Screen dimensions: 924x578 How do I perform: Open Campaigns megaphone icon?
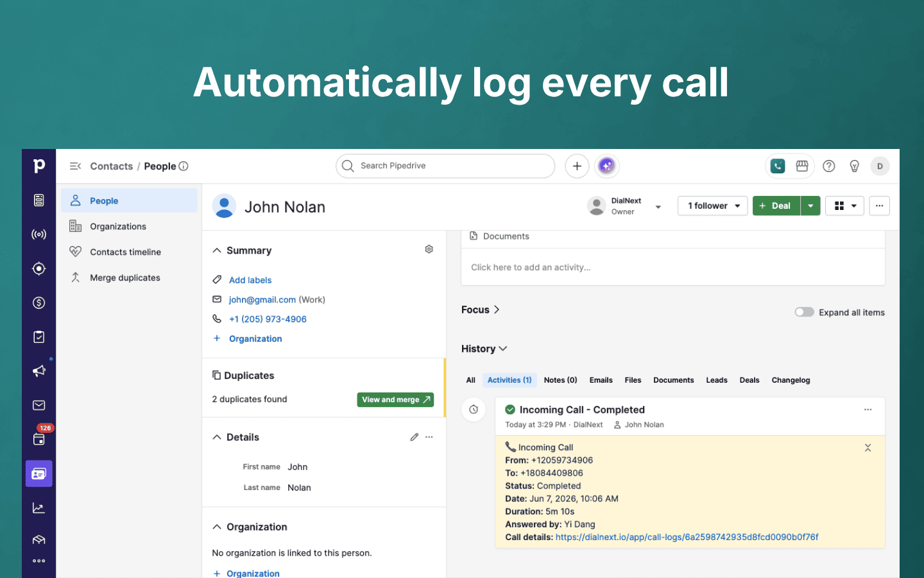pos(39,371)
